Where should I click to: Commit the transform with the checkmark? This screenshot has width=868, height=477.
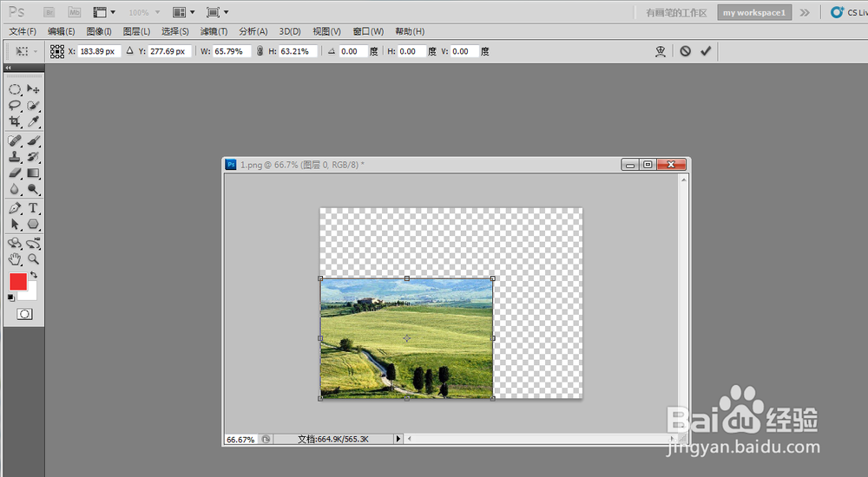click(x=705, y=51)
